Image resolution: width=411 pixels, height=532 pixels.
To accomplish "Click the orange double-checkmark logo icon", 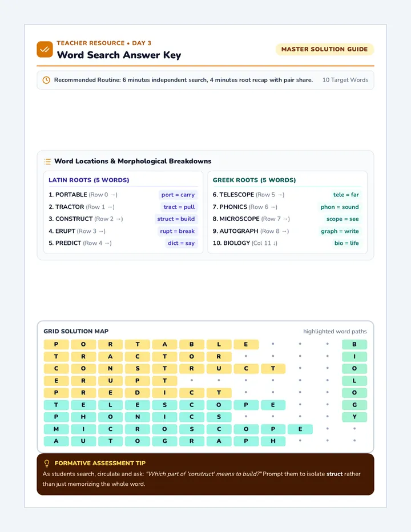I will click(45, 50).
